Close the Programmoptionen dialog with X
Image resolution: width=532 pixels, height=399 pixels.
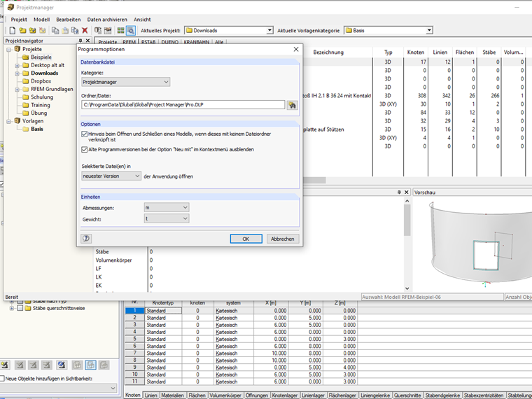[296, 49]
